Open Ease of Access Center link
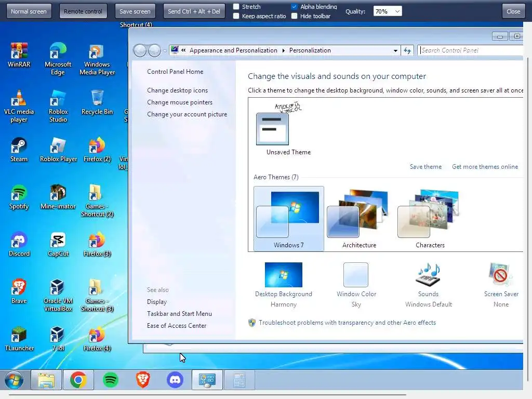The width and height of the screenshot is (532, 399). (177, 325)
